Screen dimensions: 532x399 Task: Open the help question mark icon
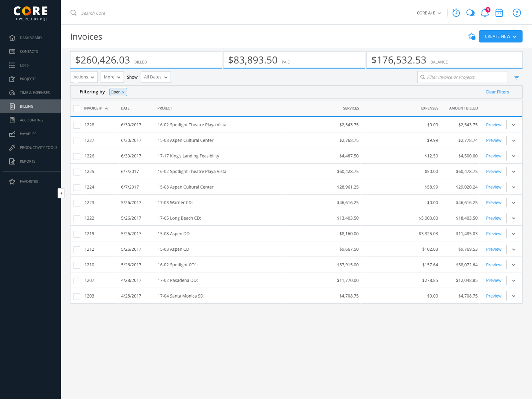[517, 13]
